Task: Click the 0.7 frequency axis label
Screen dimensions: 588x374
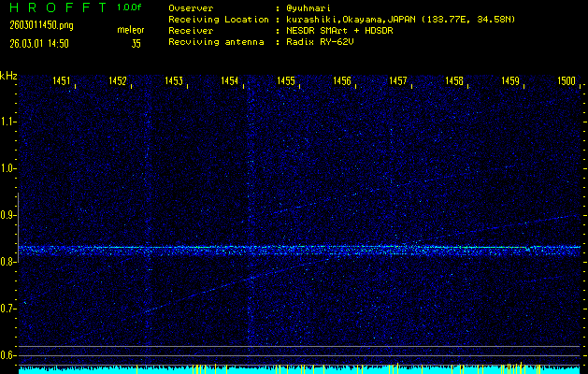Action: (x=7, y=309)
